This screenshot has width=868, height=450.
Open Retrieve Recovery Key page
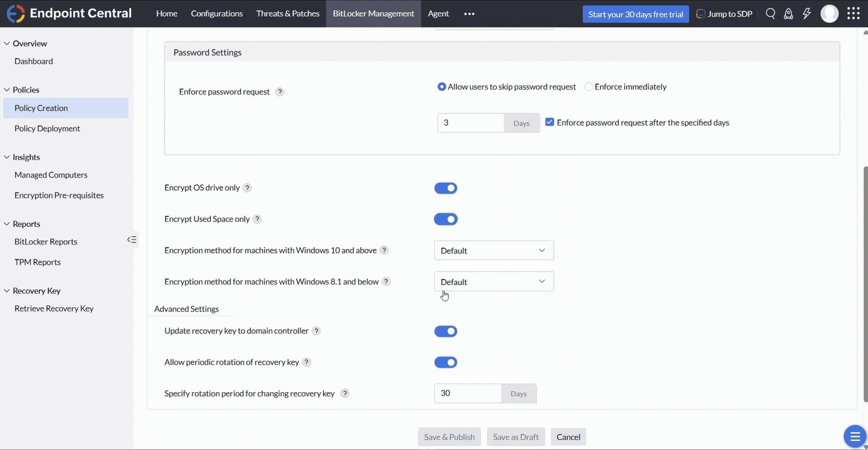[x=54, y=309]
